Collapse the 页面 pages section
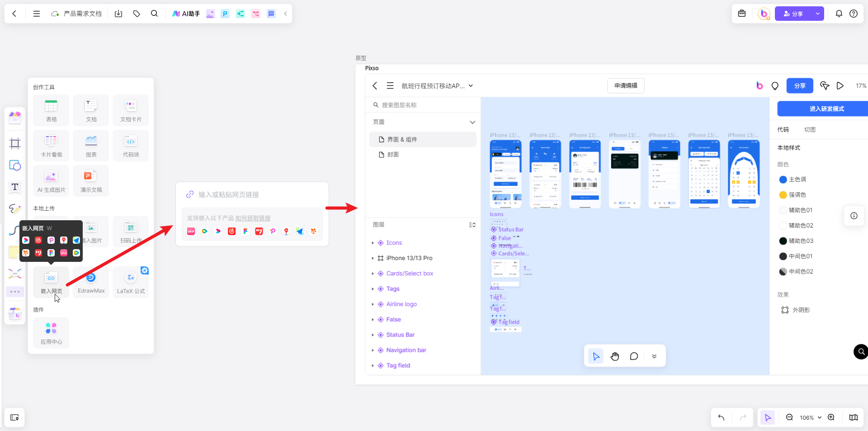Viewport: 868px width, 431px height. [x=472, y=122]
